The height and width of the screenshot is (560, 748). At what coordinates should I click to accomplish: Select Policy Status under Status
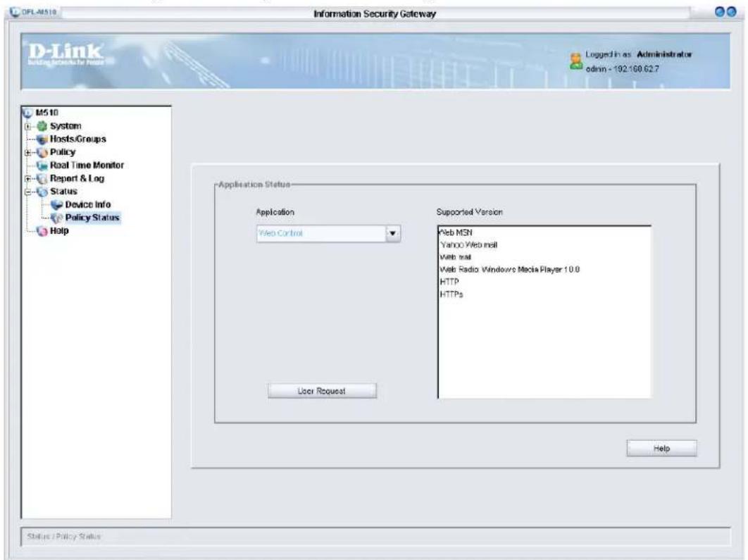[x=92, y=218]
